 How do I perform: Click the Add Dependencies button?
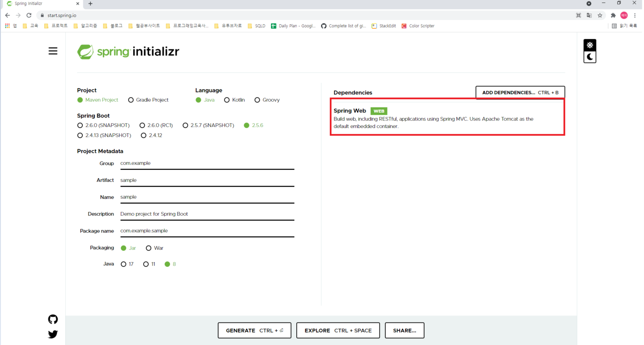point(520,92)
